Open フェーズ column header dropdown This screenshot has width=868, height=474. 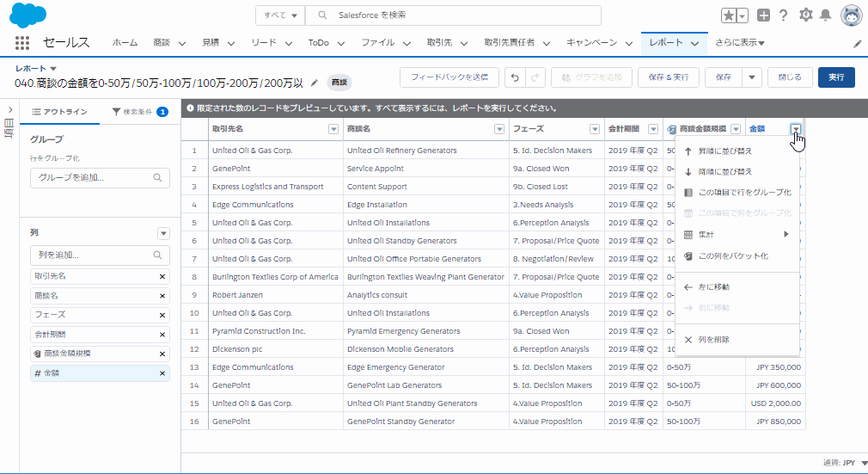point(595,129)
